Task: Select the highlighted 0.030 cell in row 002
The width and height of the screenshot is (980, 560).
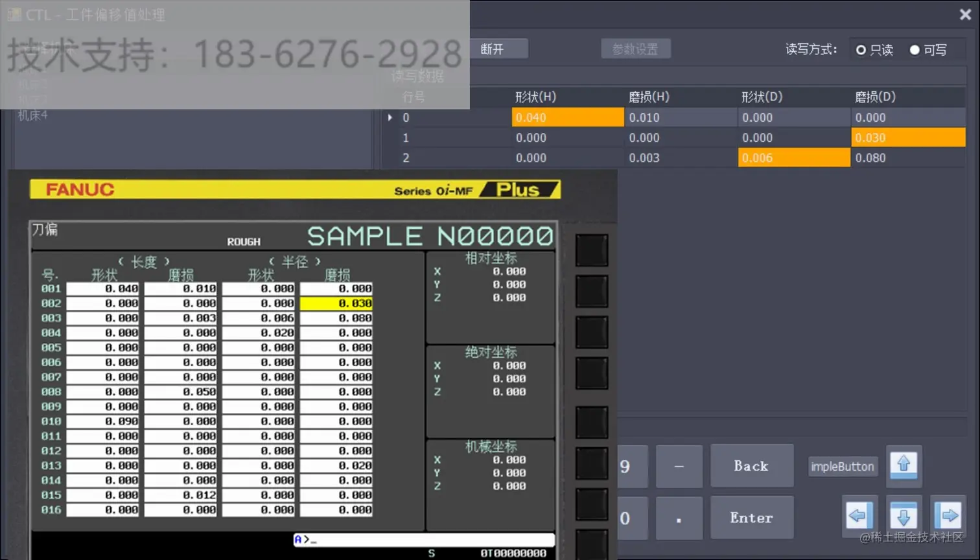Action: click(336, 303)
